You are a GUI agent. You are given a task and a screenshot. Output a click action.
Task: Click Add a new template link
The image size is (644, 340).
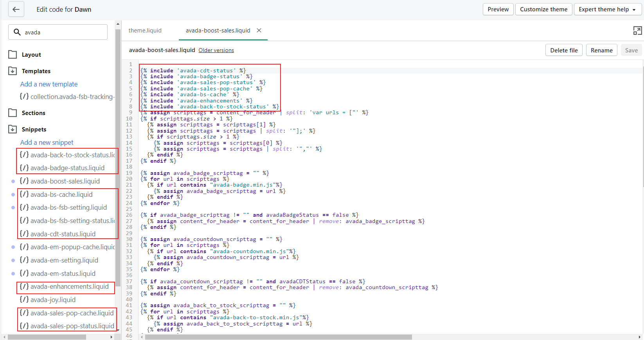coord(49,84)
